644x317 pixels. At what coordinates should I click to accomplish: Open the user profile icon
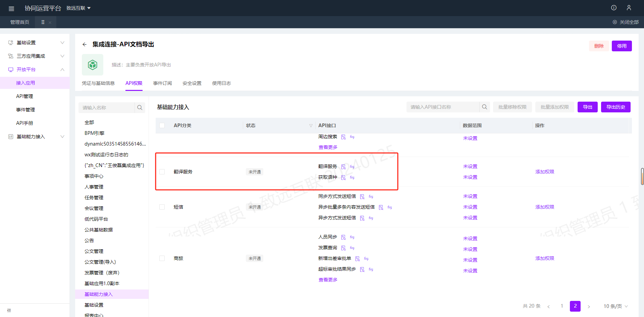pyautogui.click(x=629, y=8)
